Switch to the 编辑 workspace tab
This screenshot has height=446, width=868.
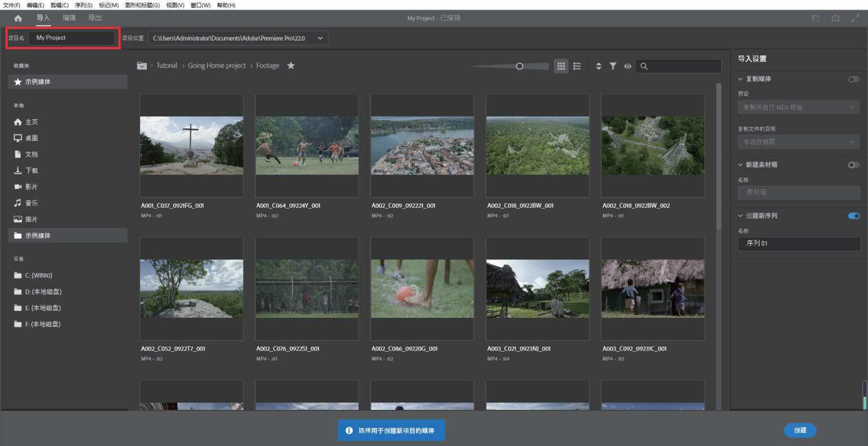point(69,18)
